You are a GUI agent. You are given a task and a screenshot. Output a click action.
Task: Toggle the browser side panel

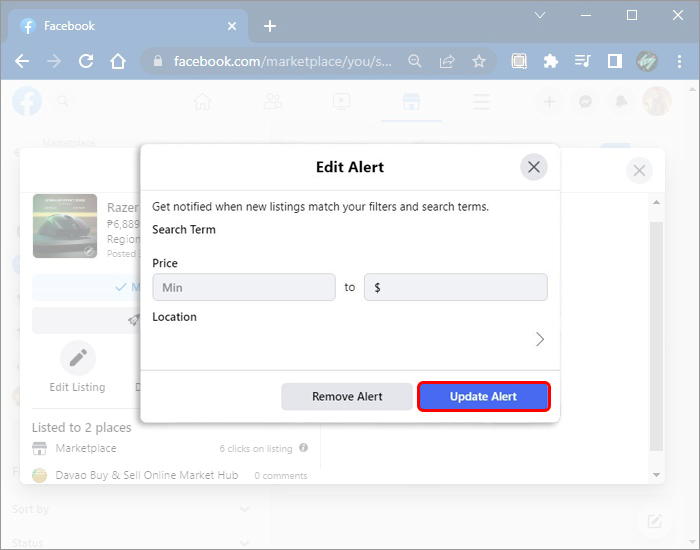[x=615, y=61]
